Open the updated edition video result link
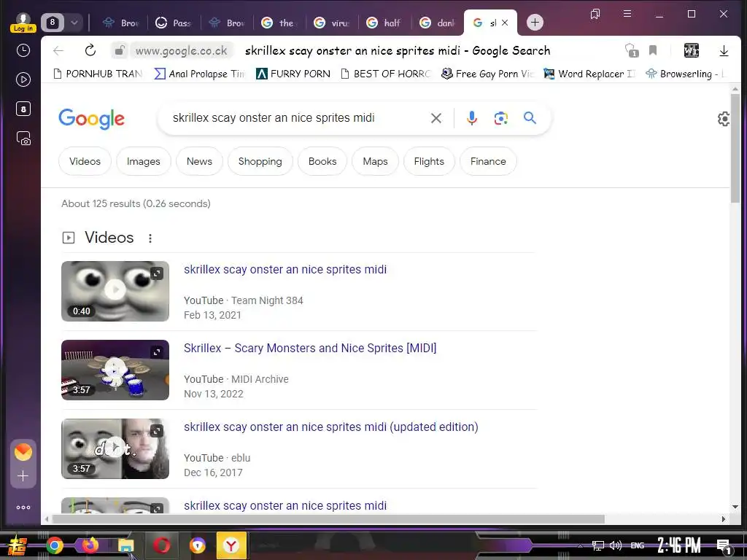747x560 pixels. pyautogui.click(x=331, y=427)
